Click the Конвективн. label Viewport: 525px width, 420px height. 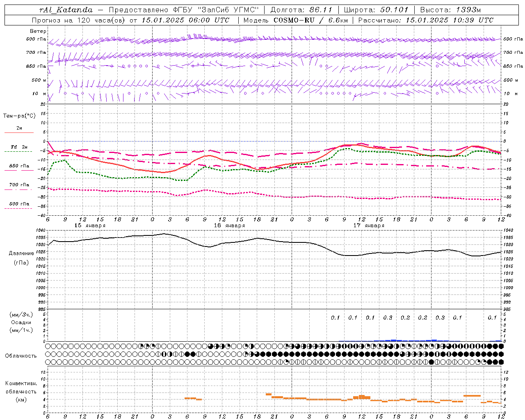click(21, 383)
